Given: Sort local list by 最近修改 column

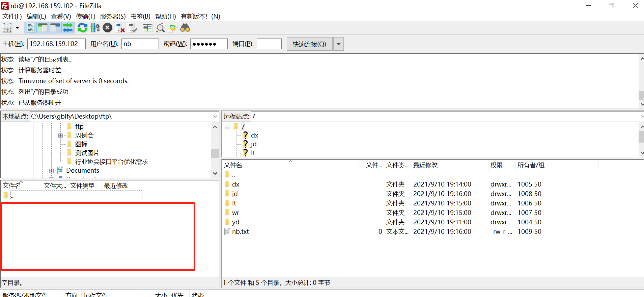Looking at the screenshot, I should click(x=122, y=185).
